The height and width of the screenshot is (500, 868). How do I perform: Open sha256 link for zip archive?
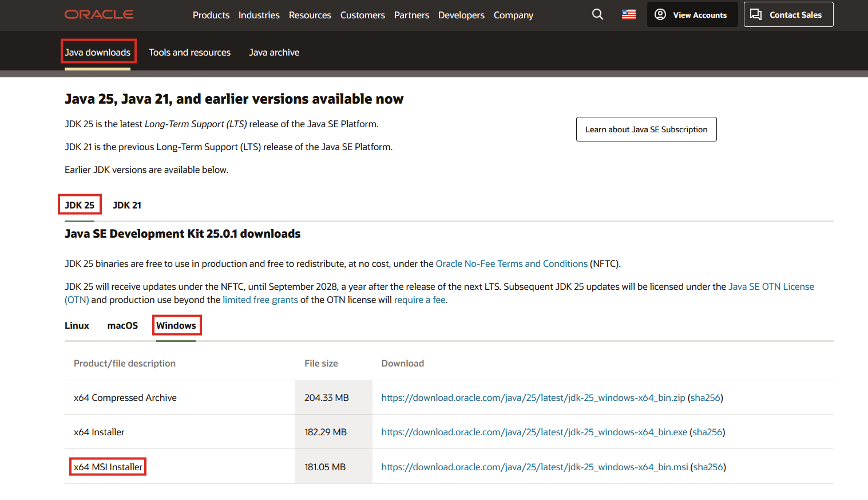(x=706, y=397)
